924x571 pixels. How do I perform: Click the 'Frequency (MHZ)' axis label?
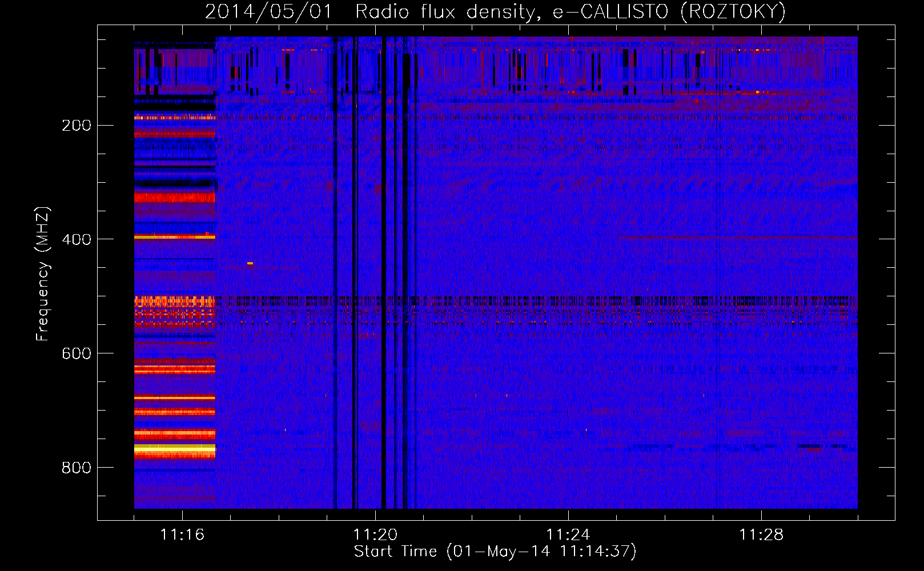point(43,274)
